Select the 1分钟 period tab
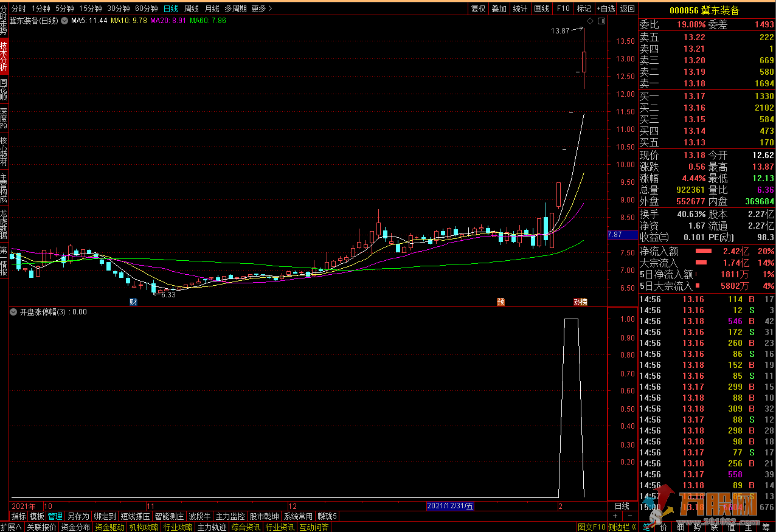This screenshot has height=532, width=776. tap(41, 9)
